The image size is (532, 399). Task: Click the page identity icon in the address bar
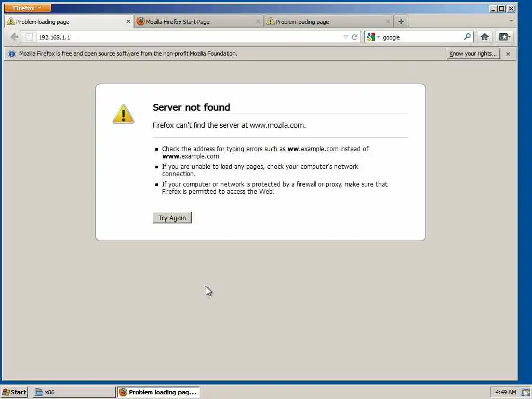pos(29,37)
